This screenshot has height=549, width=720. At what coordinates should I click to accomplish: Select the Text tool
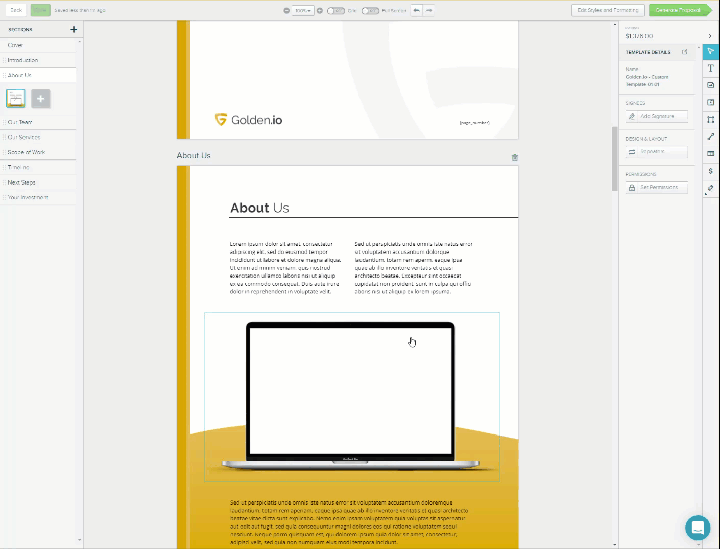[711, 68]
